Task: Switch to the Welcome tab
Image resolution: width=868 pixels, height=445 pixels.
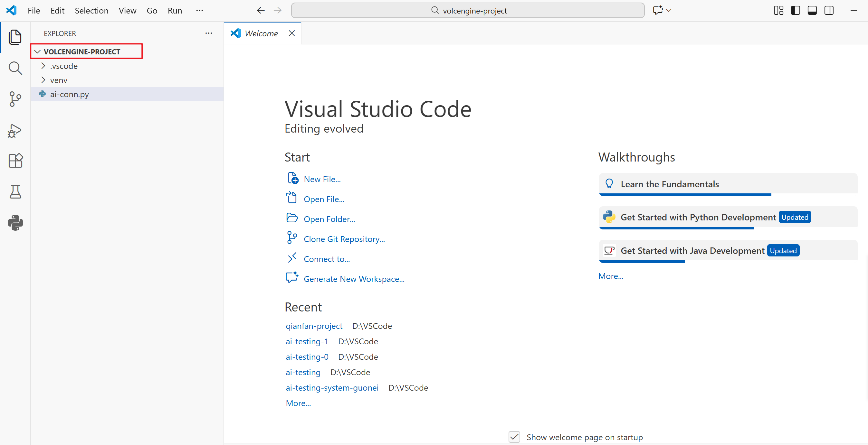Action: pyautogui.click(x=261, y=33)
